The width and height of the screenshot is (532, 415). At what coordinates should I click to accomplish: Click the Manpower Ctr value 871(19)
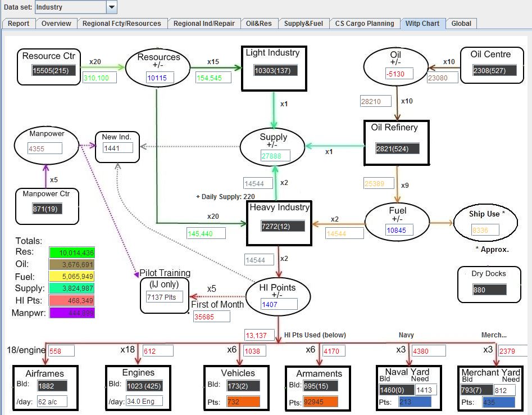point(47,209)
